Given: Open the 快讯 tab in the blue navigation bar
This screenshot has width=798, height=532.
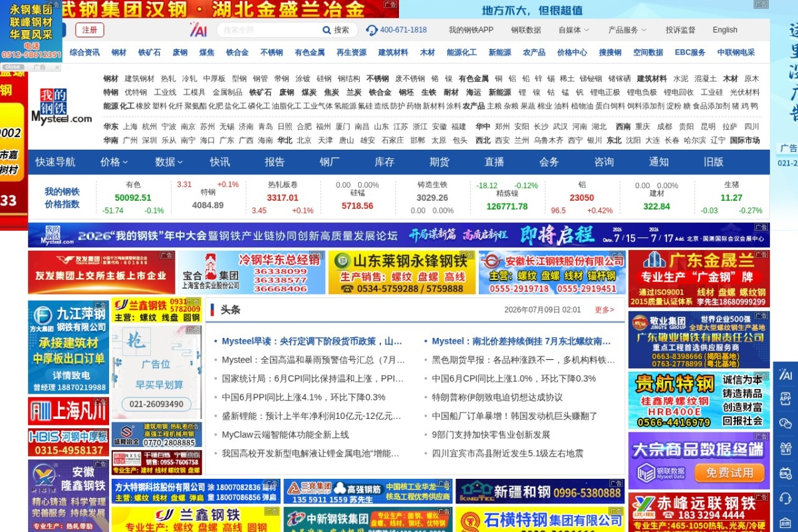Looking at the screenshot, I should point(219,162).
